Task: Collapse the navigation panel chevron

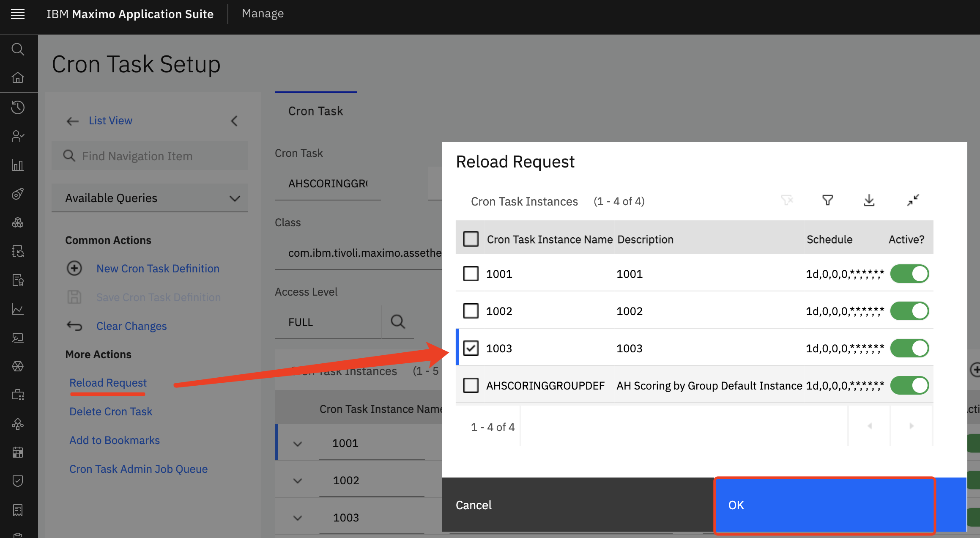Action: (234, 121)
